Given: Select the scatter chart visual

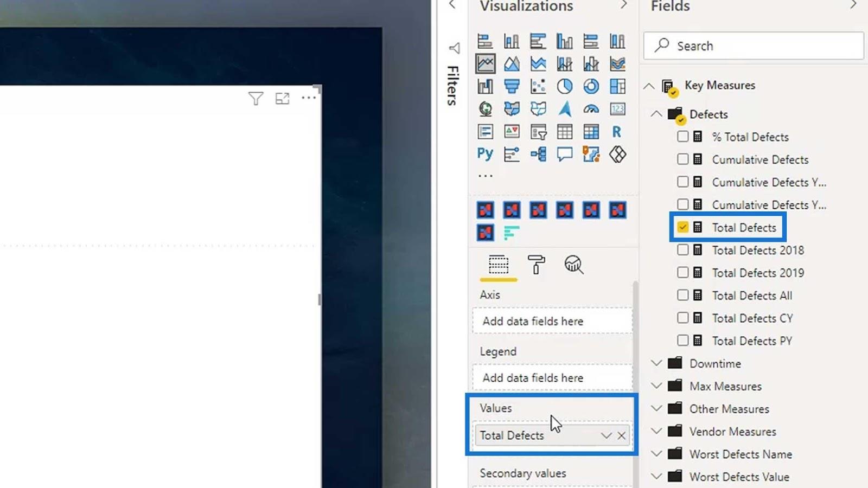Looking at the screenshot, I should pyautogui.click(x=538, y=86).
